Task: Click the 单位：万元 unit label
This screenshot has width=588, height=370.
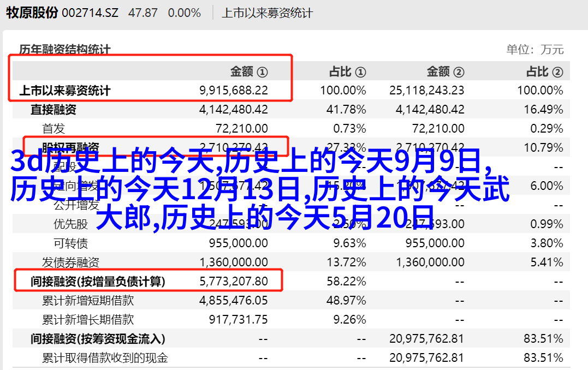Action: click(x=535, y=50)
